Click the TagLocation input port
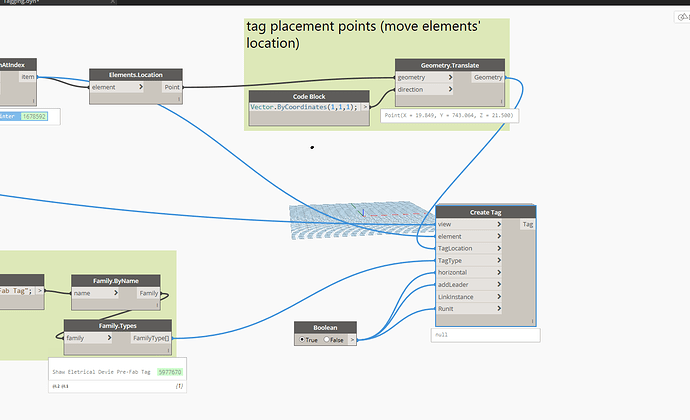Image resolution: width=690 pixels, height=420 pixels. (x=470, y=248)
